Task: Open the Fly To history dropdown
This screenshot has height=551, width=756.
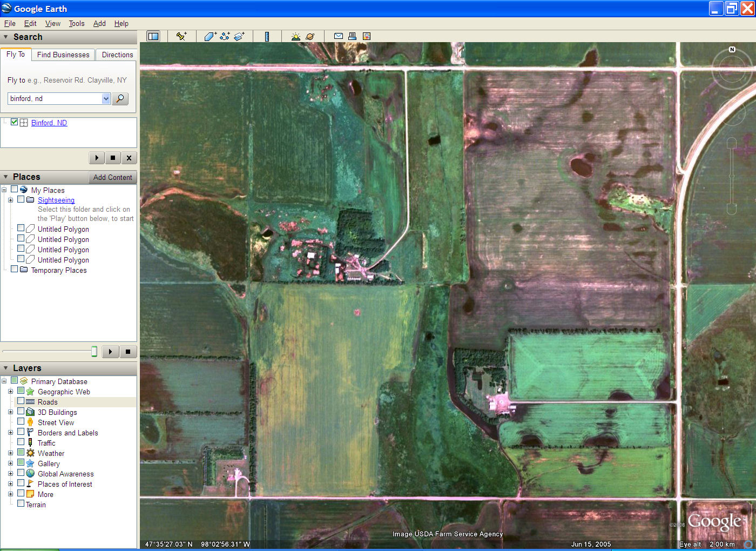Action: (106, 98)
